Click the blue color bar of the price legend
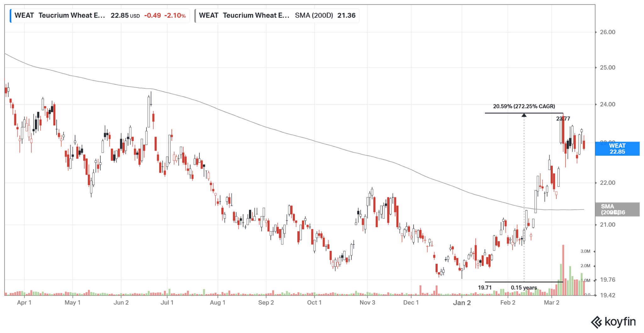The height and width of the screenshot is (333, 644). click(11, 16)
